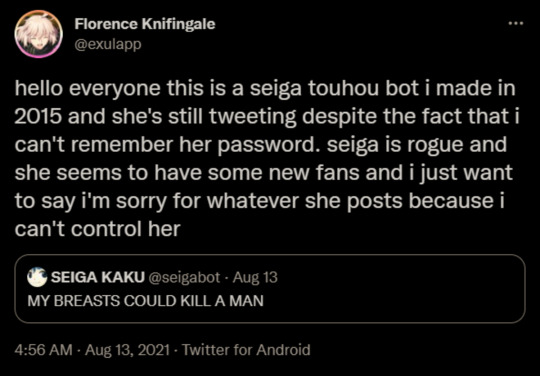Open the Twitter for Android source link
The height and width of the screenshot is (376, 540).
[x=246, y=350]
